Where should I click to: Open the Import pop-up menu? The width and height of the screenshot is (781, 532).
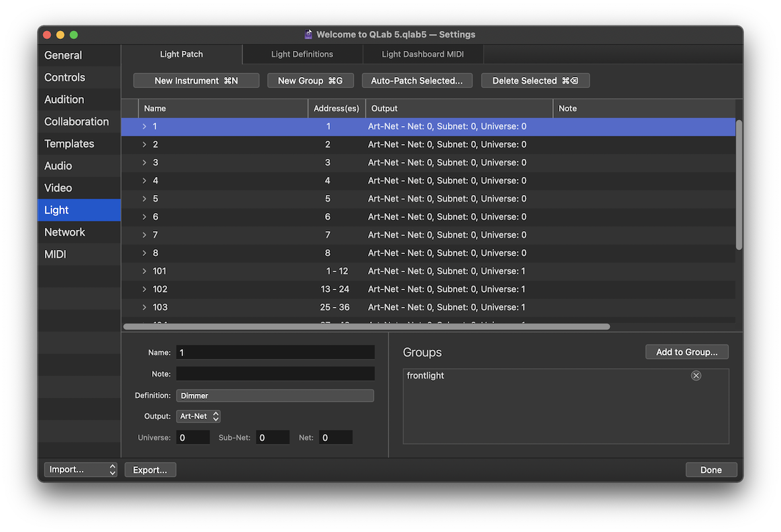(x=80, y=470)
